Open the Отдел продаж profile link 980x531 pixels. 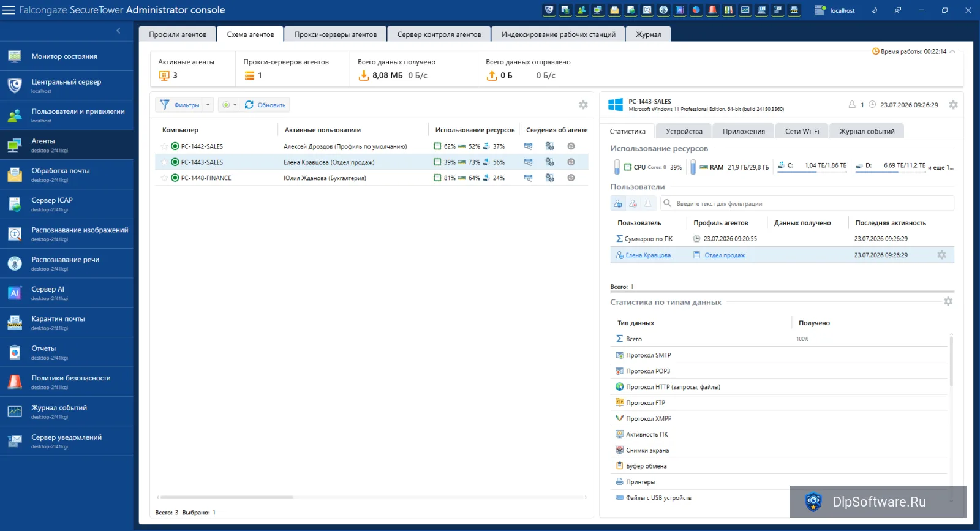[725, 255]
